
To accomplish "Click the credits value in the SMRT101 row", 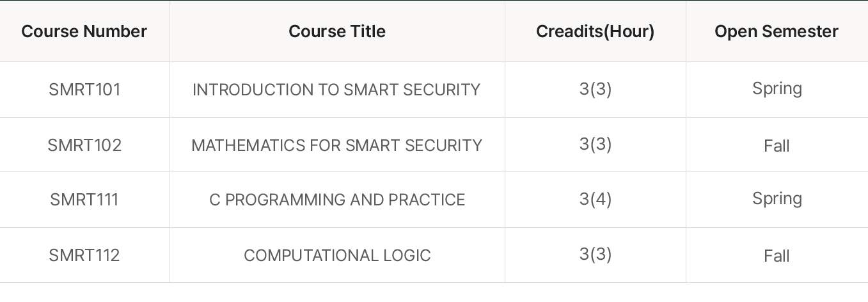I will tap(596, 89).
